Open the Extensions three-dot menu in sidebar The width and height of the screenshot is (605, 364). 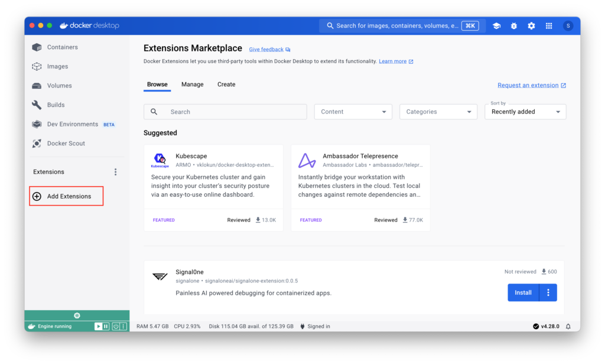pos(115,172)
